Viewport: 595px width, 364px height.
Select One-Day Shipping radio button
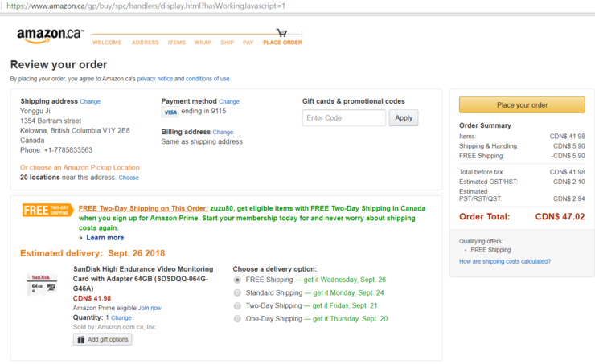237,318
